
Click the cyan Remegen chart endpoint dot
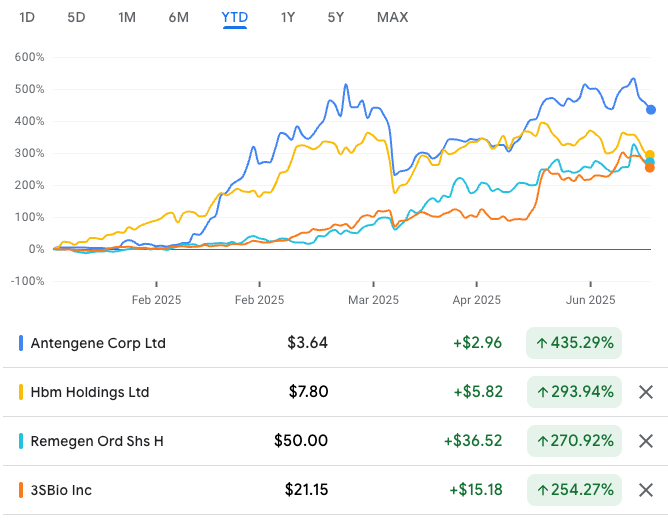click(650, 162)
